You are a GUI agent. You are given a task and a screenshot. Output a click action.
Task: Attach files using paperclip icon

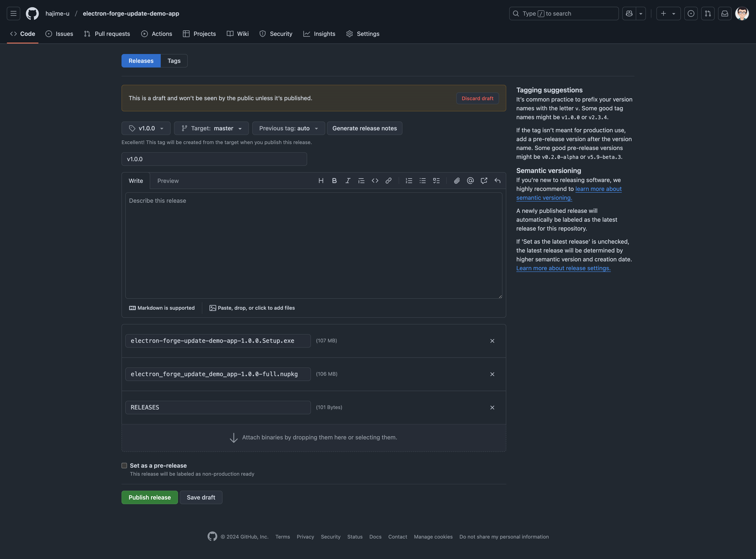pos(457,181)
